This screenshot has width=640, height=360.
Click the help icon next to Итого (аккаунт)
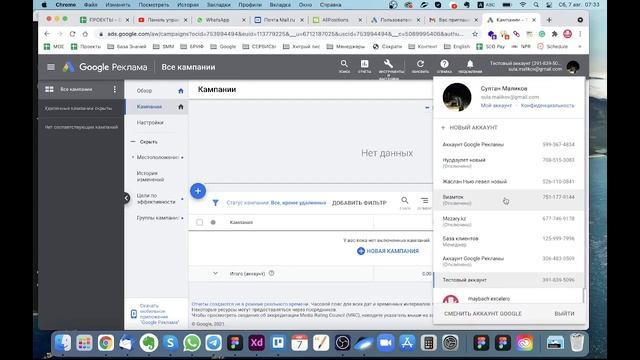pos(271,273)
